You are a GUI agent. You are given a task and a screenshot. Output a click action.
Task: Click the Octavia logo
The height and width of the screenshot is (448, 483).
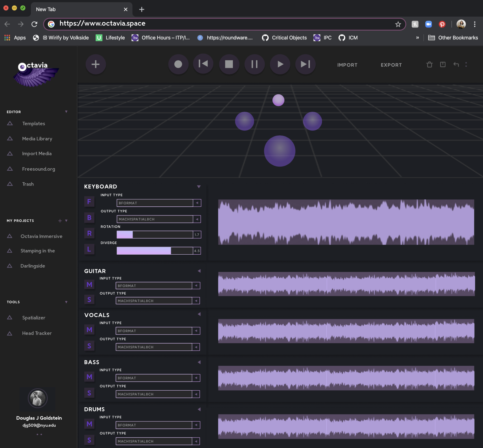(x=36, y=74)
